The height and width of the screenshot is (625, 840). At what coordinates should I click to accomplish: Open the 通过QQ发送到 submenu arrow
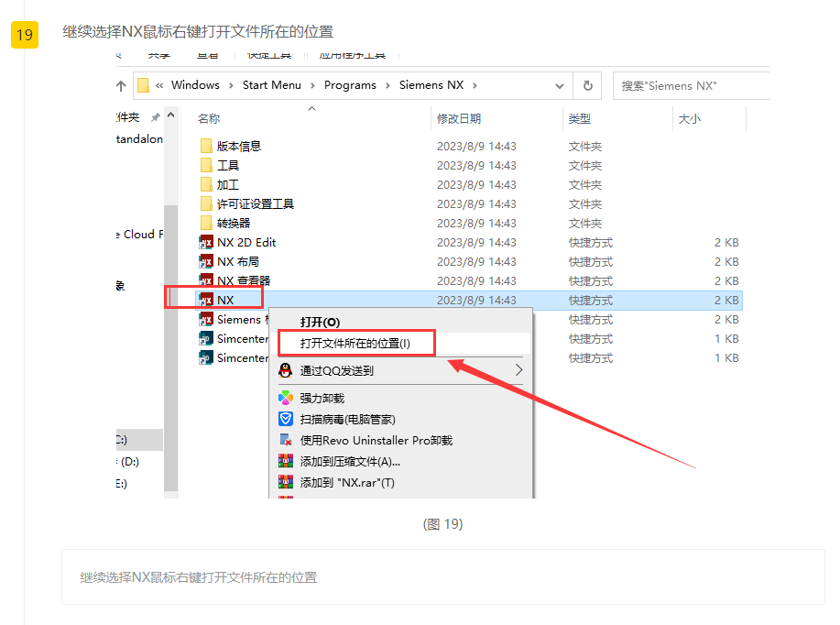coord(518,370)
